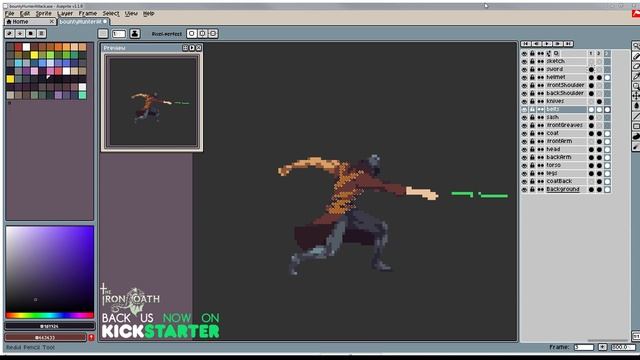This screenshot has height=360, width=640.
Task: Pick the white swatch in palette top row
Action: (x=26, y=47)
